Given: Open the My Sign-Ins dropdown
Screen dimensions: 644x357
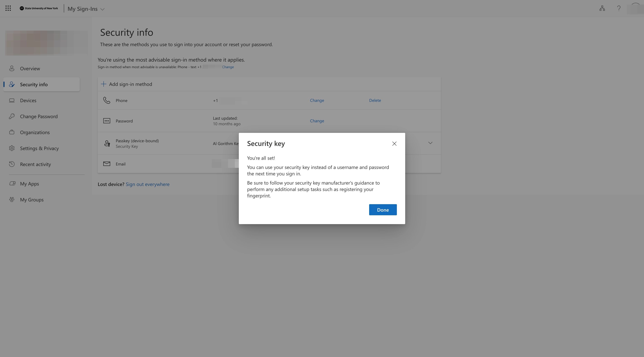Looking at the screenshot, I should tap(86, 9).
